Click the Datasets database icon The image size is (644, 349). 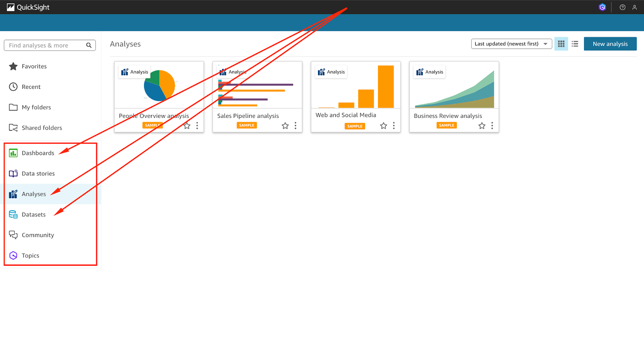(x=13, y=215)
